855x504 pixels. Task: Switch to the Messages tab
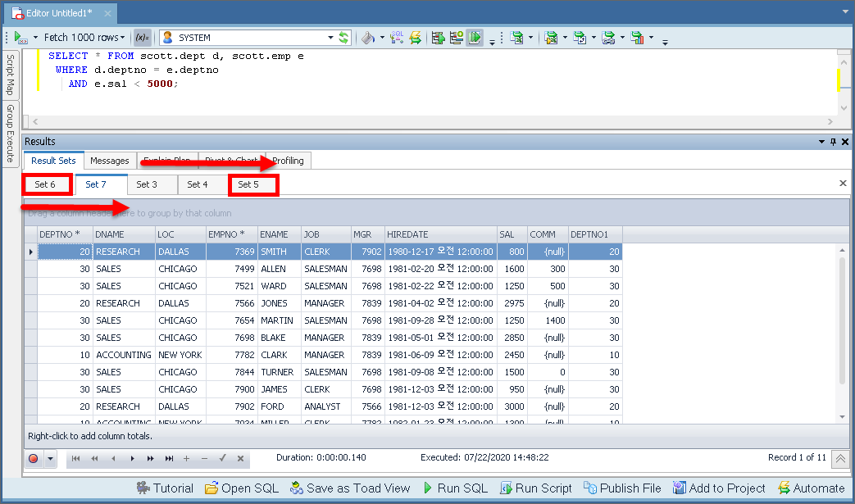(110, 161)
